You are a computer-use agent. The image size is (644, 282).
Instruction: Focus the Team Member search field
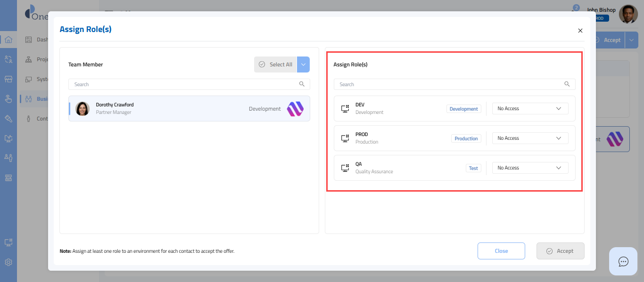click(184, 84)
